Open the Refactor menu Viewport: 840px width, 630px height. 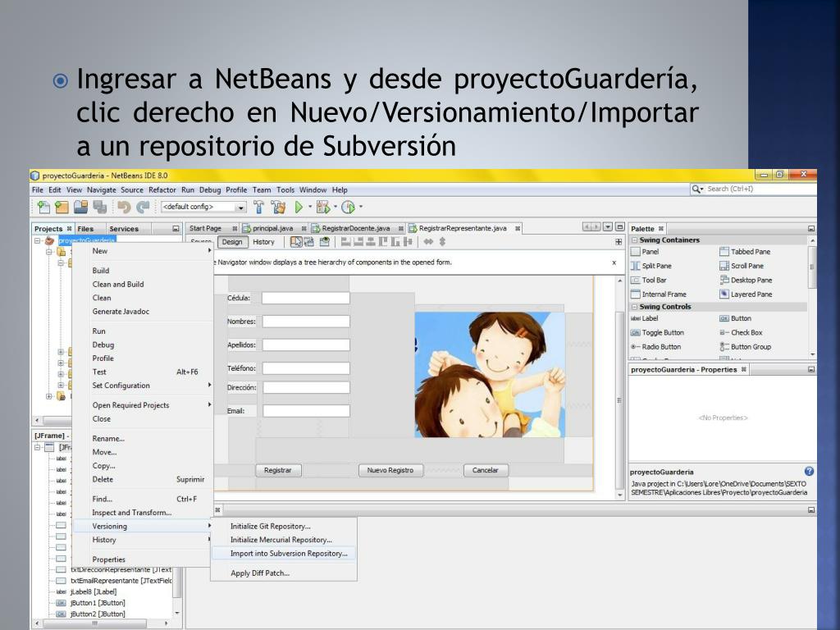pyautogui.click(x=162, y=189)
